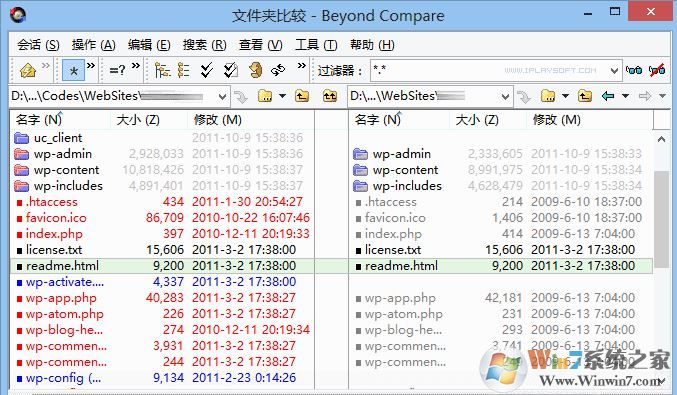
Task: Open the back history dropdown arrow
Action: click(625, 96)
